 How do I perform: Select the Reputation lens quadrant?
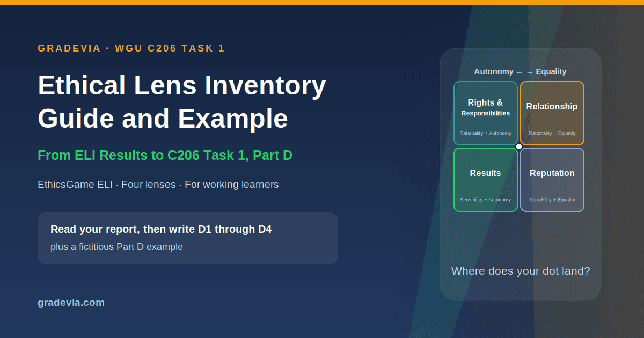[x=552, y=180]
